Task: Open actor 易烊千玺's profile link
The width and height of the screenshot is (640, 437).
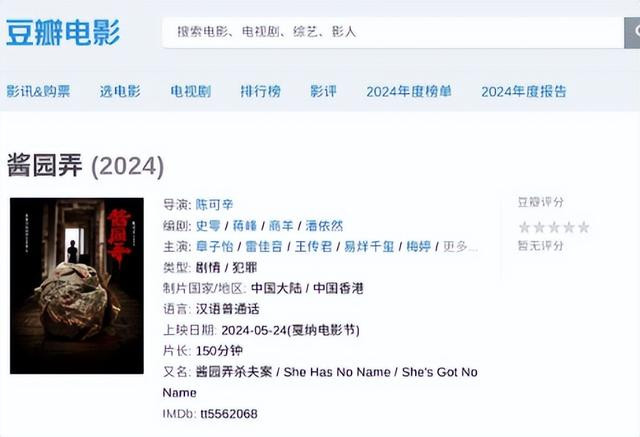Action: click(369, 246)
